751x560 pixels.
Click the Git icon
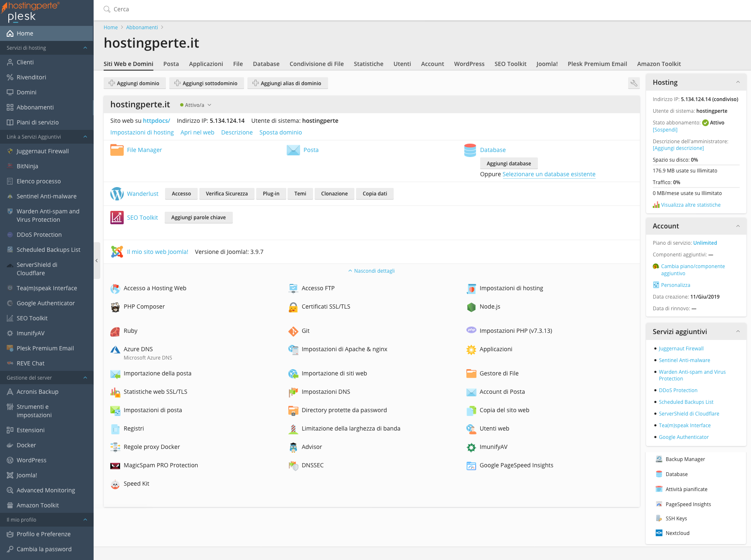293,331
